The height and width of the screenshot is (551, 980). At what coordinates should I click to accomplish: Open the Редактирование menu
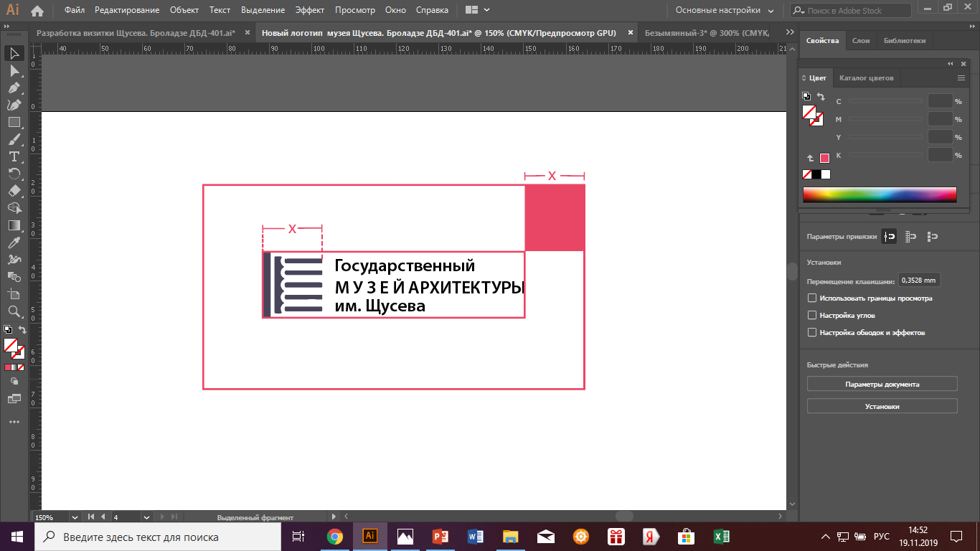127,10
